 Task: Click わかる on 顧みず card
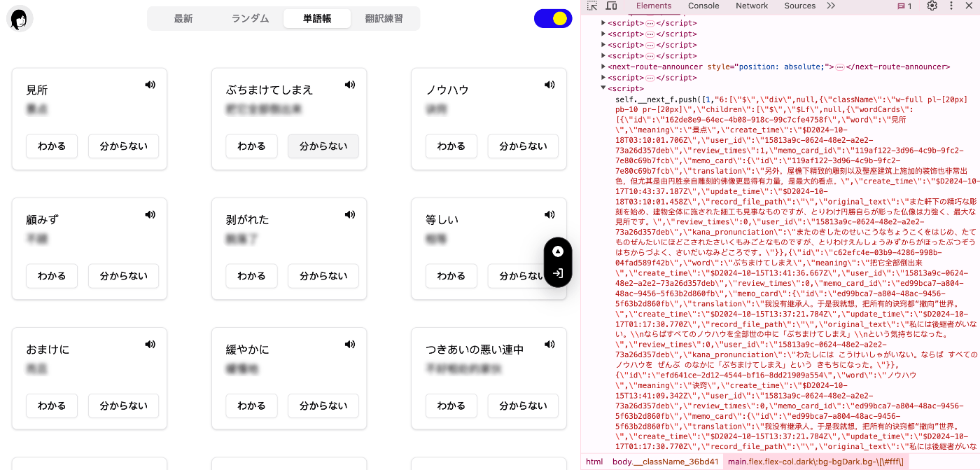(52, 276)
